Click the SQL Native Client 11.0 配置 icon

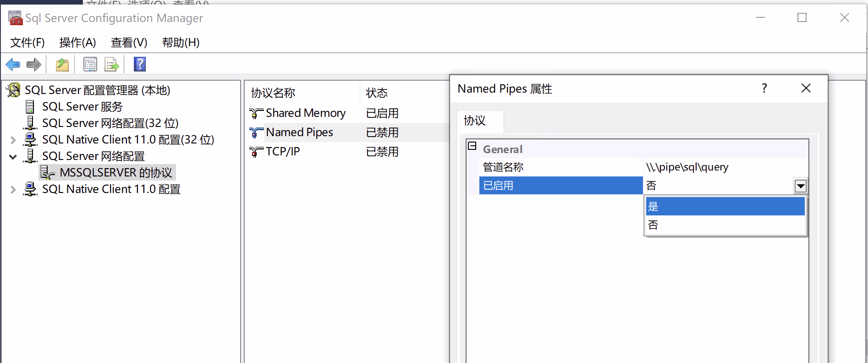pos(30,189)
